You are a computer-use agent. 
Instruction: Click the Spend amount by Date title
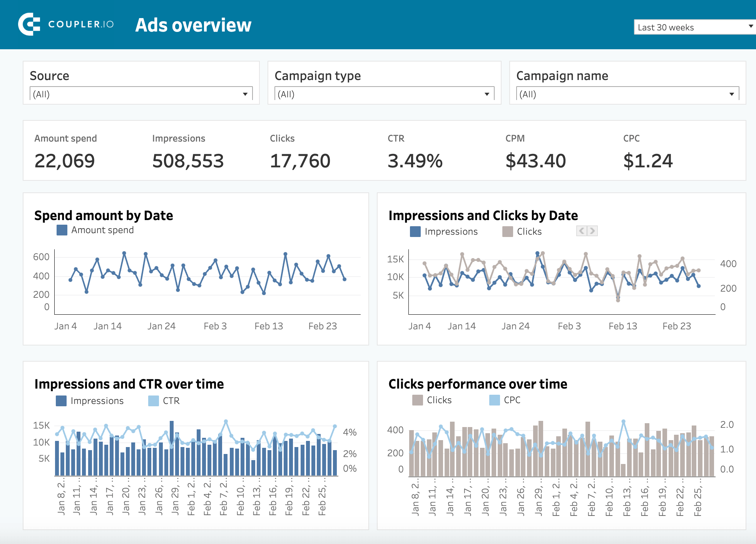[104, 215]
